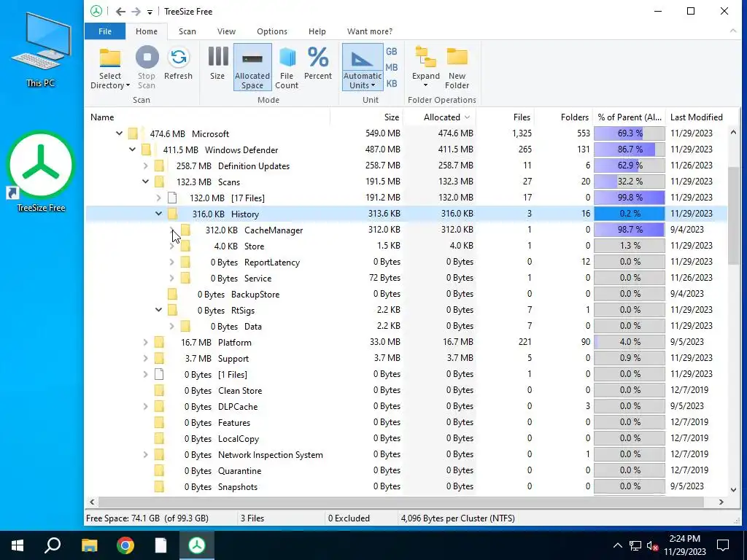Viewport: 747px width, 560px height.
Task: Switch to the Home ribbon tab
Action: (146, 31)
